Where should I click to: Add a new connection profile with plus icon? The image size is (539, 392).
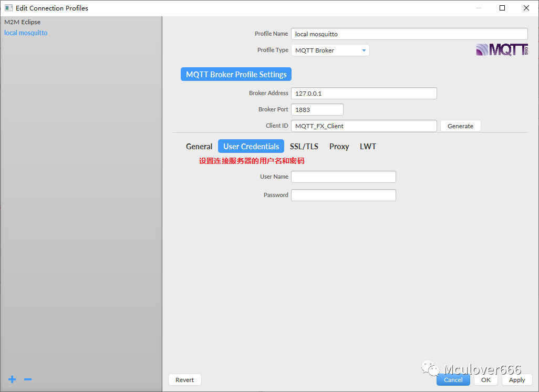pyautogui.click(x=12, y=379)
